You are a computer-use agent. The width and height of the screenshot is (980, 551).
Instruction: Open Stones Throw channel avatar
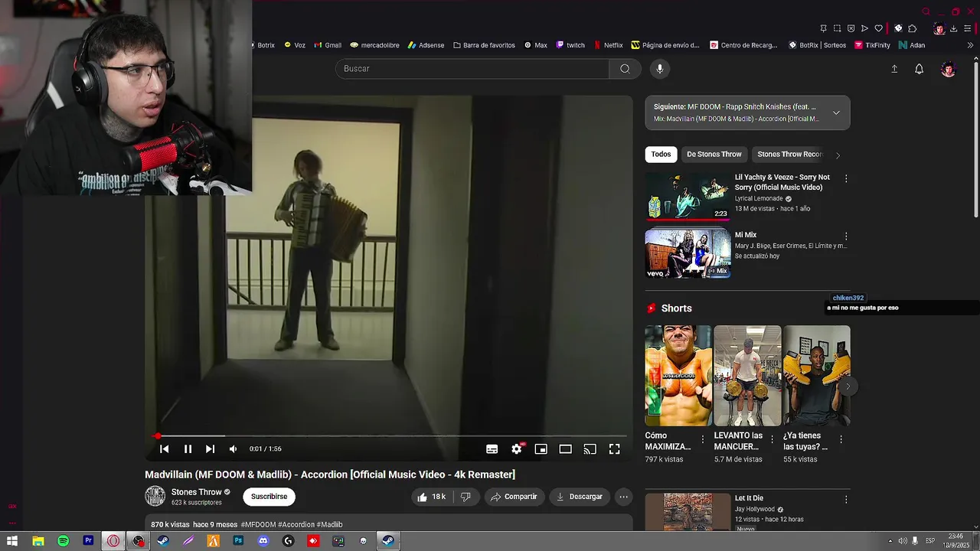click(155, 496)
